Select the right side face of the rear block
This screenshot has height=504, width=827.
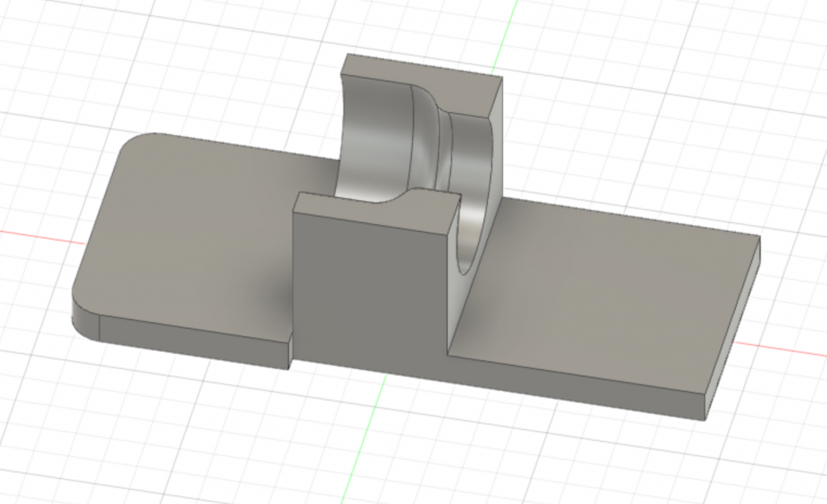(496, 142)
